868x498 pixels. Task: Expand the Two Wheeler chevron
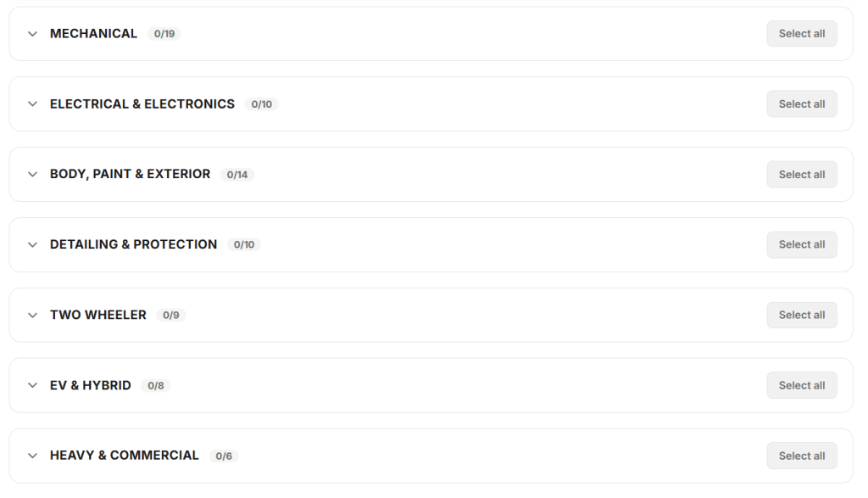(x=32, y=315)
